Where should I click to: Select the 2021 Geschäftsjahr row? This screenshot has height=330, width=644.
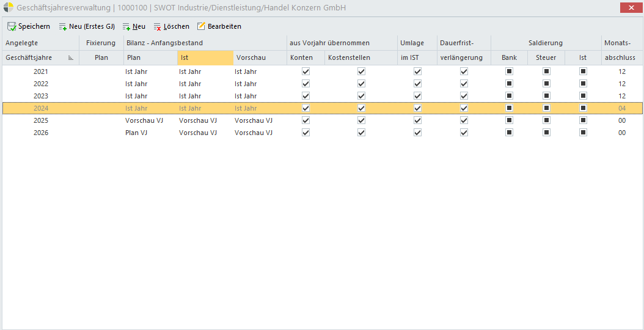coord(41,71)
